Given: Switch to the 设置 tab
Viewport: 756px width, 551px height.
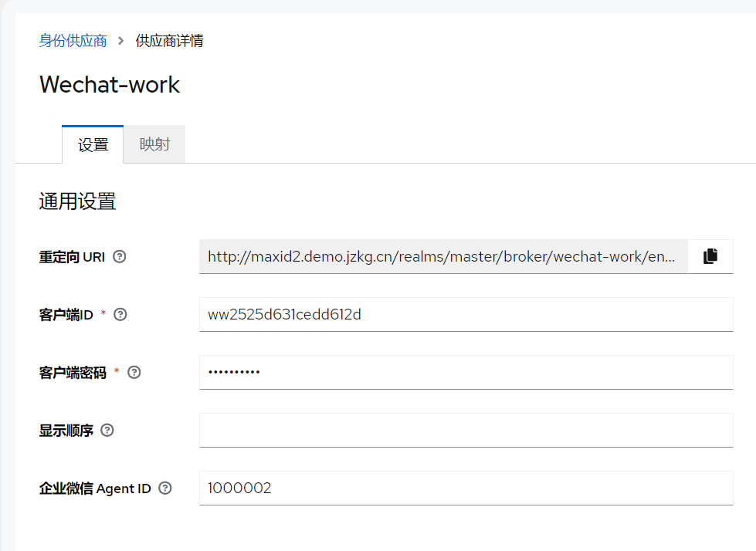Looking at the screenshot, I should [x=93, y=144].
